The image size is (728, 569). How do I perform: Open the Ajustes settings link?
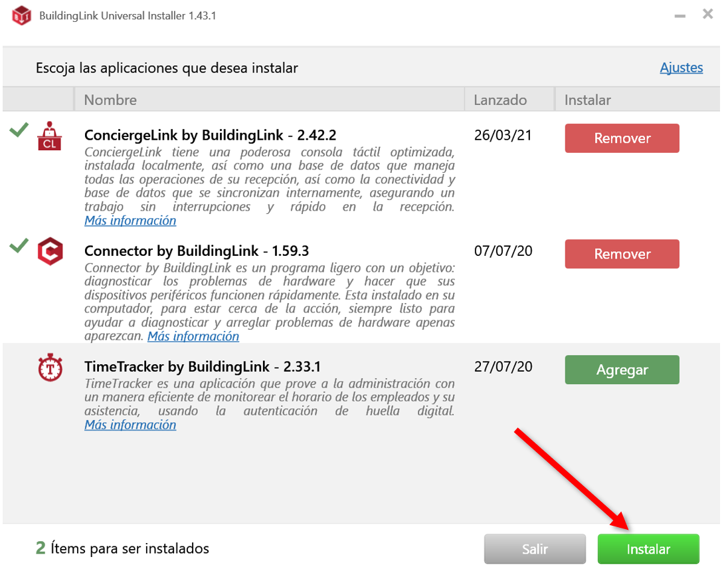point(681,68)
